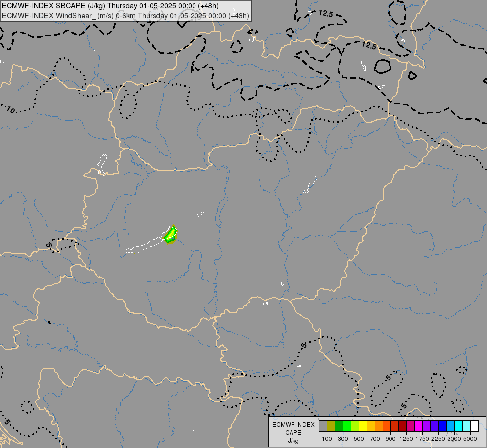Click the 500 value under the legend
Viewport: 487px width, 448px height.
click(359, 439)
